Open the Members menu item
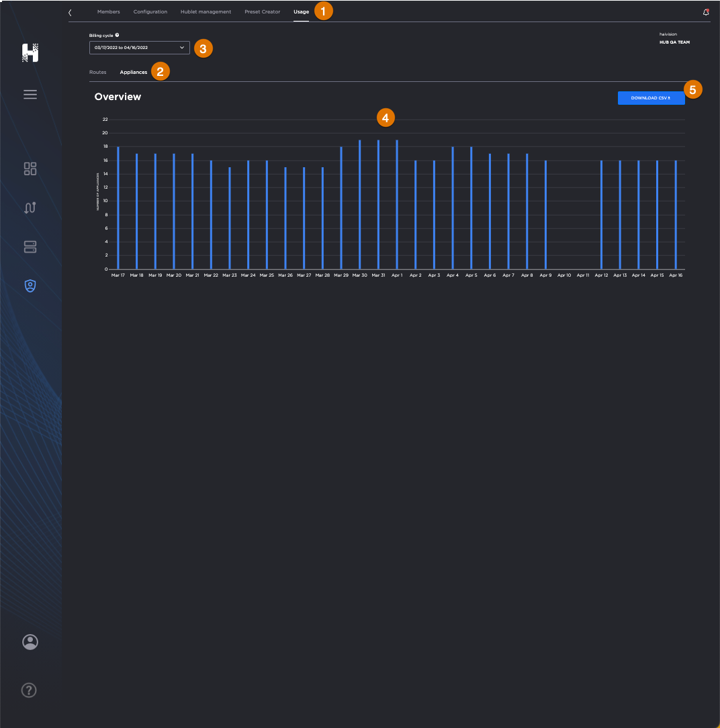The width and height of the screenshot is (720, 728). pos(108,11)
